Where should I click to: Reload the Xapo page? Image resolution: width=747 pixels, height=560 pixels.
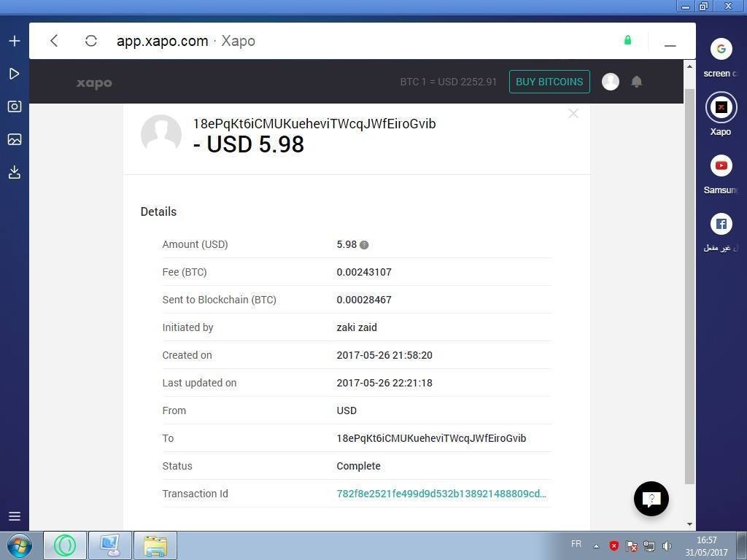click(91, 41)
